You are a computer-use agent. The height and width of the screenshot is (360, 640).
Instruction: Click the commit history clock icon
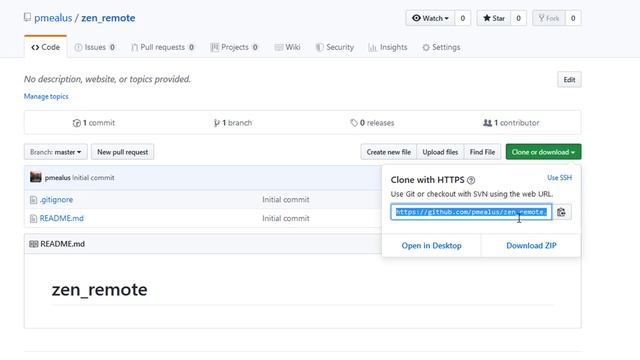[76, 123]
